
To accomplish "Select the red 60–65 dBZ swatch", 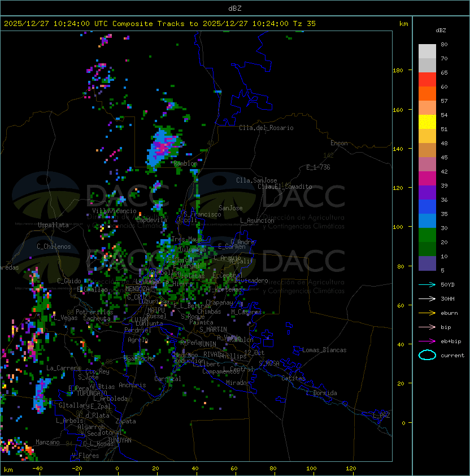I will pos(427,80).
